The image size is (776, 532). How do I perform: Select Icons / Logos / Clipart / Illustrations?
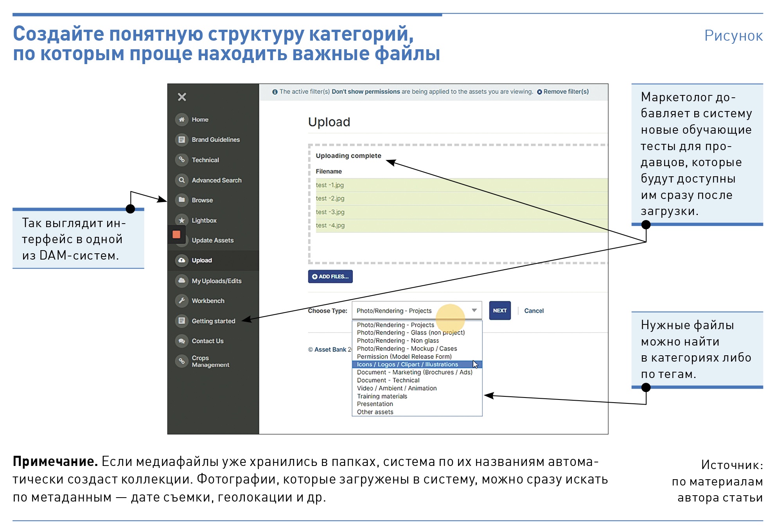[x=417, y=364]
